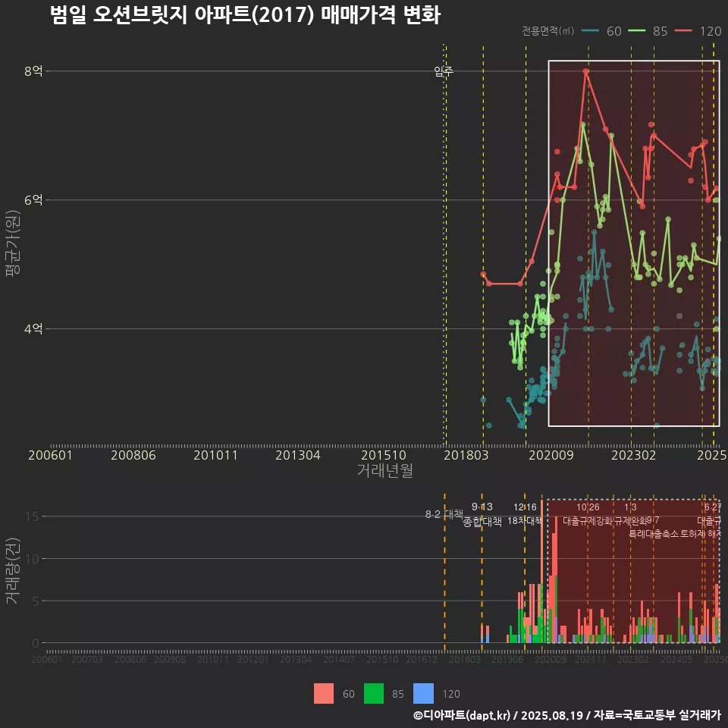Click the 전용면적(㎡) legend heading
728x728 pixels.
coord(548,31)
